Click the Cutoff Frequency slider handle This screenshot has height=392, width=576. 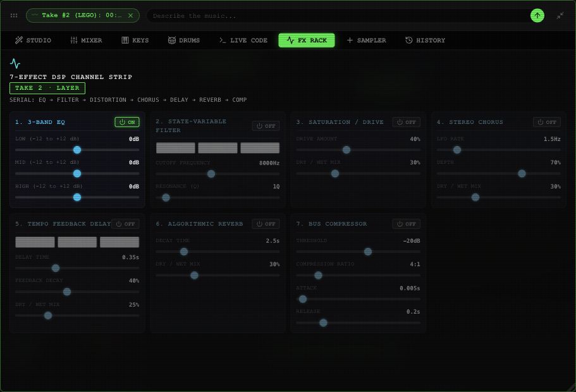coord(211,174)
